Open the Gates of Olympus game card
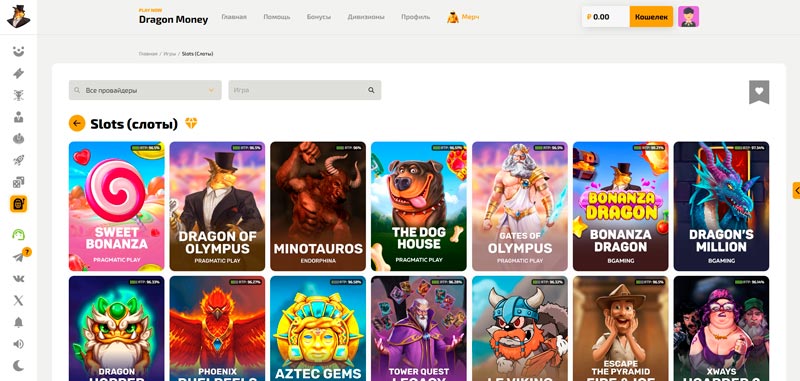This screenshot has width=800, height=381. pos(520,206)
